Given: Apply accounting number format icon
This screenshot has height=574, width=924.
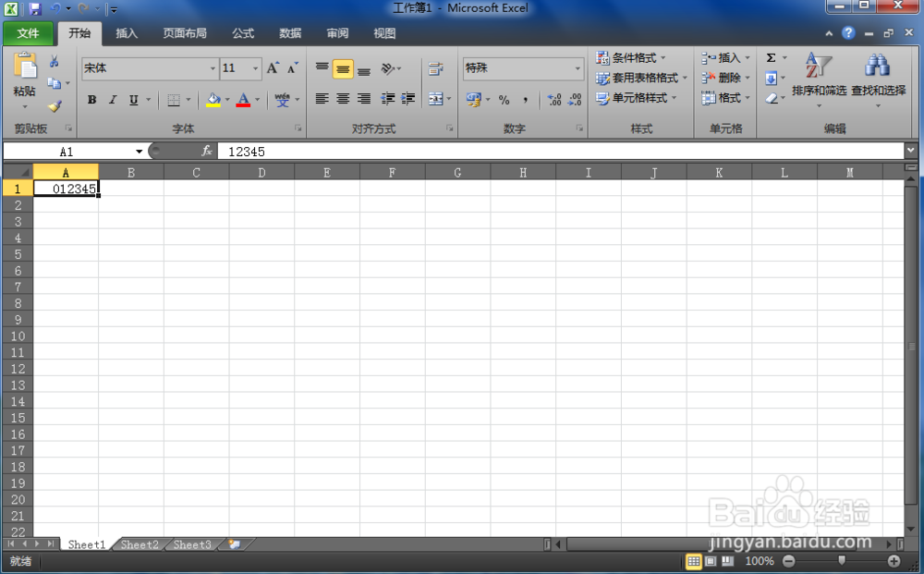Looking at the screenshot, I should pyautogui.click(x=474, y=99).
